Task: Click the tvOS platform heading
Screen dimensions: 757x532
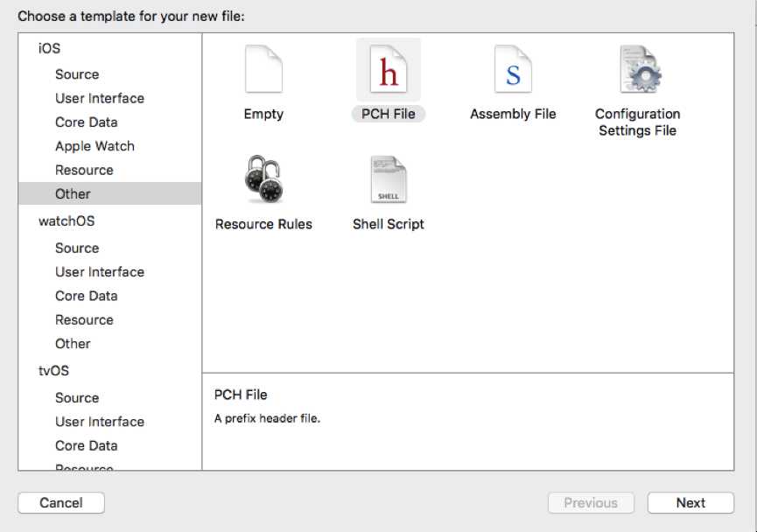Action: (53, 371)
